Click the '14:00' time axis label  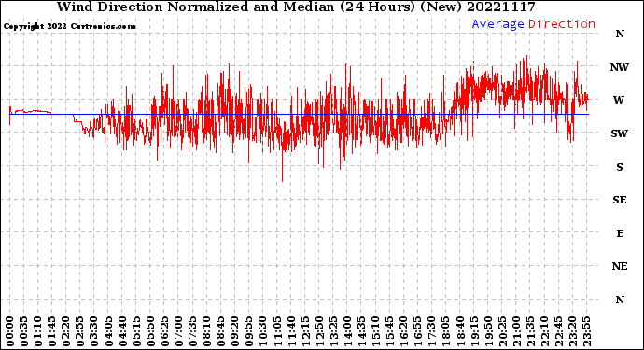click(x=347, y=331)
